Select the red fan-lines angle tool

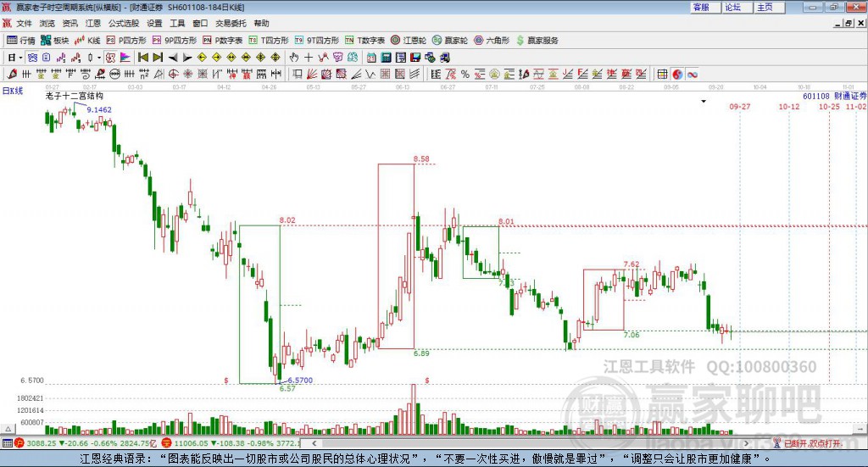tap(311, 74)
